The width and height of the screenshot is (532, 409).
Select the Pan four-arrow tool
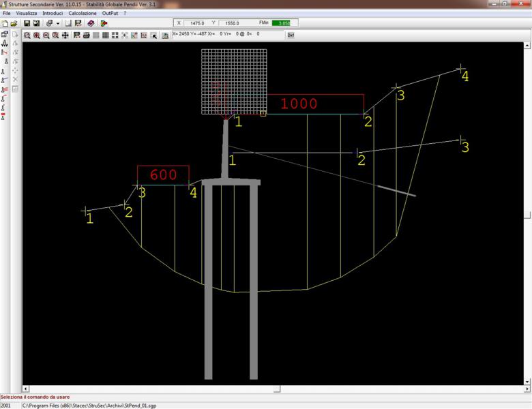[65, 35]
